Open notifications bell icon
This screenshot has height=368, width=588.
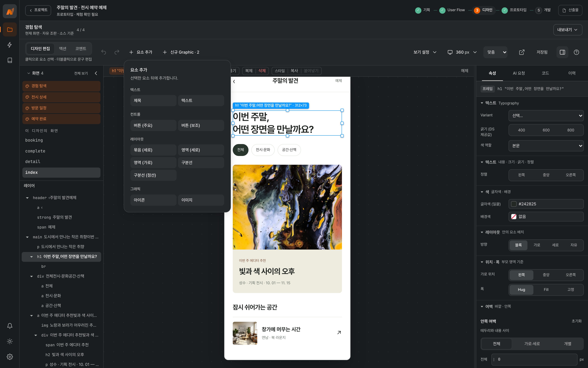[10, 326]
